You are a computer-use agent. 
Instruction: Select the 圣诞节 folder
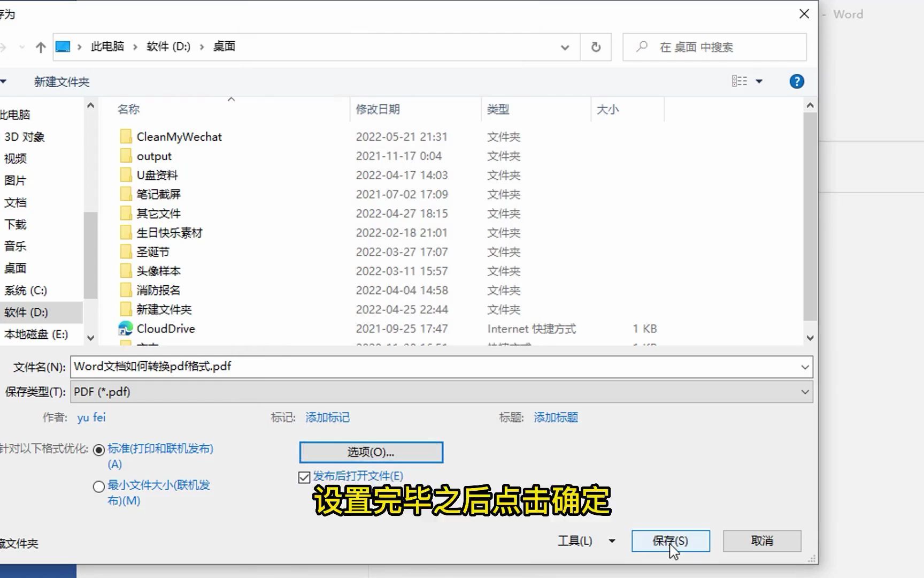tap(152, 252)
